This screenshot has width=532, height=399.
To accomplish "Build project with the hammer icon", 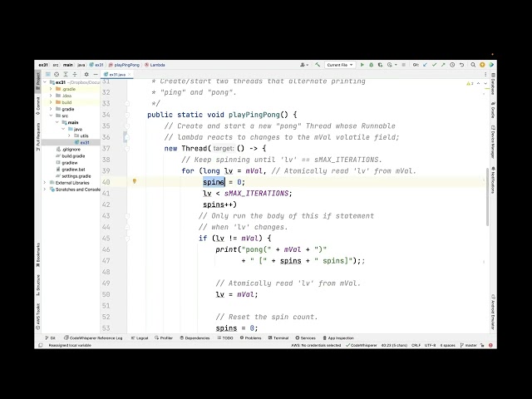I will [318, 65].
